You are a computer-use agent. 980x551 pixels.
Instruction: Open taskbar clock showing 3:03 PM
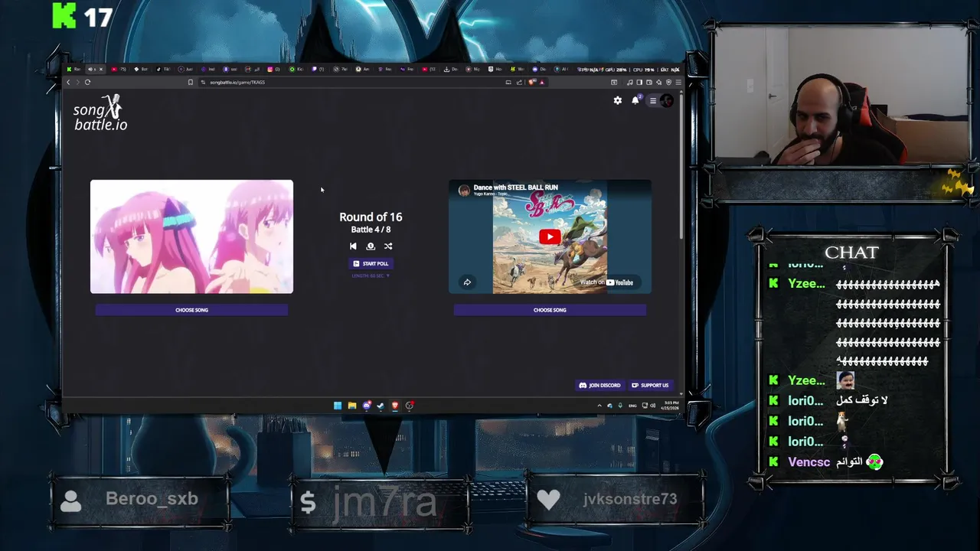pyautogui.click(x=671, y=406)
